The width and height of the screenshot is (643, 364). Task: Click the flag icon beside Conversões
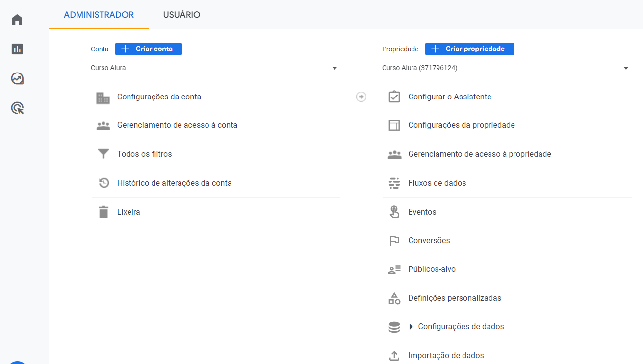pyautogui.click(x=394, y=241)
